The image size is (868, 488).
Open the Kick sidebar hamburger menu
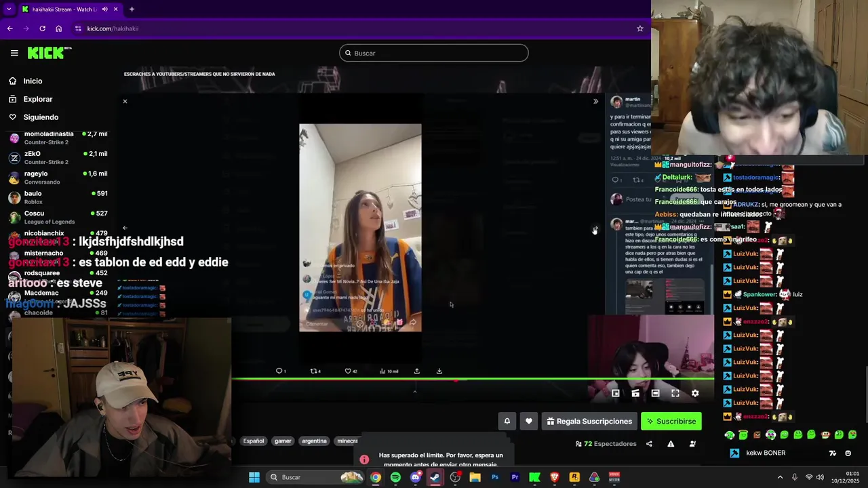pos(14,53)
